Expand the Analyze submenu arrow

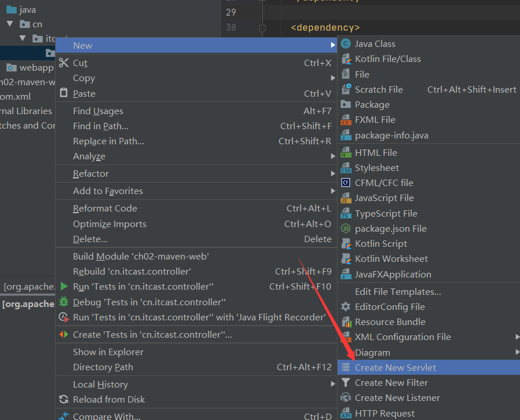(x=332, y=156)
